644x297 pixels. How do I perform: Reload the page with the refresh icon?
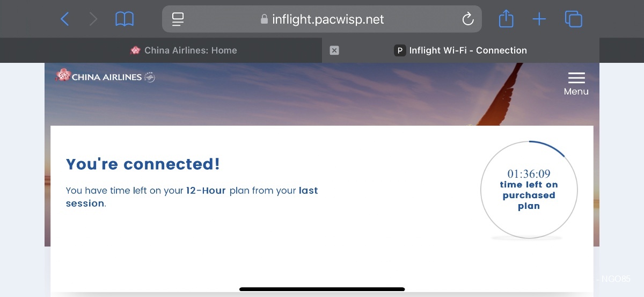pyautogui.click(x=468, y=19)
